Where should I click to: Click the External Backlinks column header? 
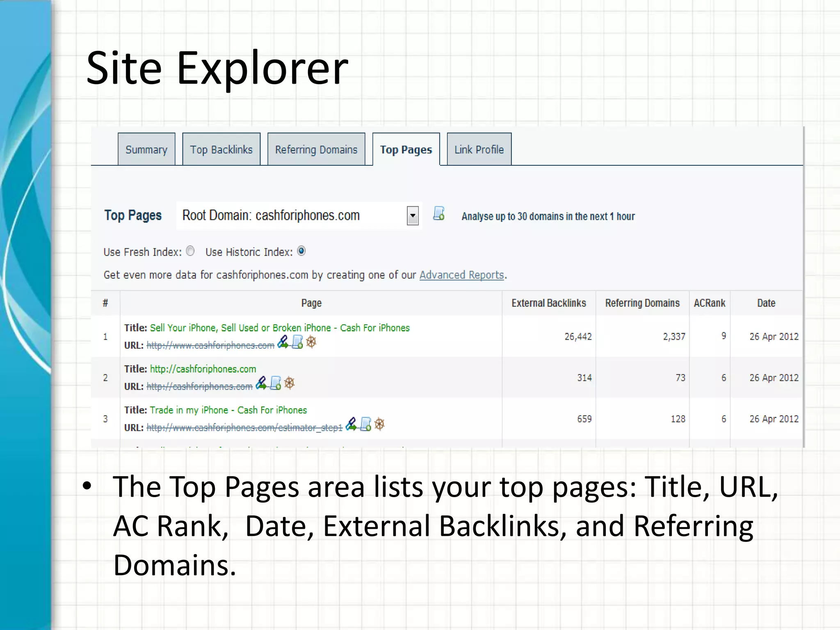(x=549, y=303)
